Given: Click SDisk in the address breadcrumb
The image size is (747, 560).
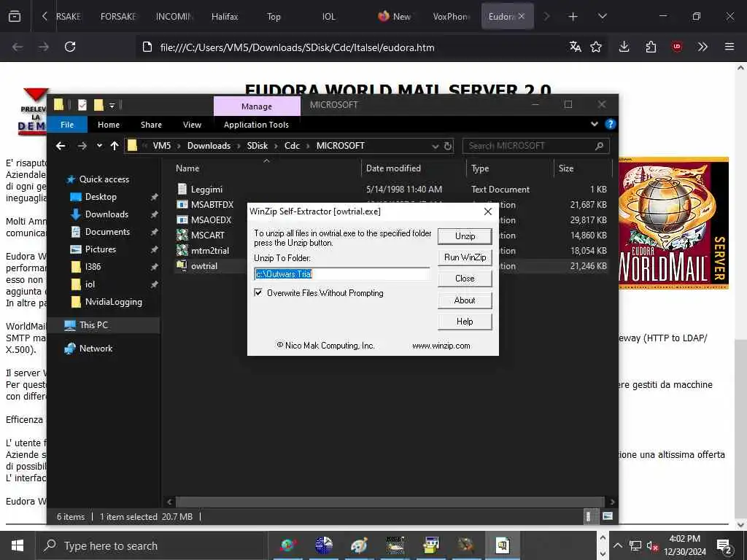Looking at the screenshot, I should (258, 146).
